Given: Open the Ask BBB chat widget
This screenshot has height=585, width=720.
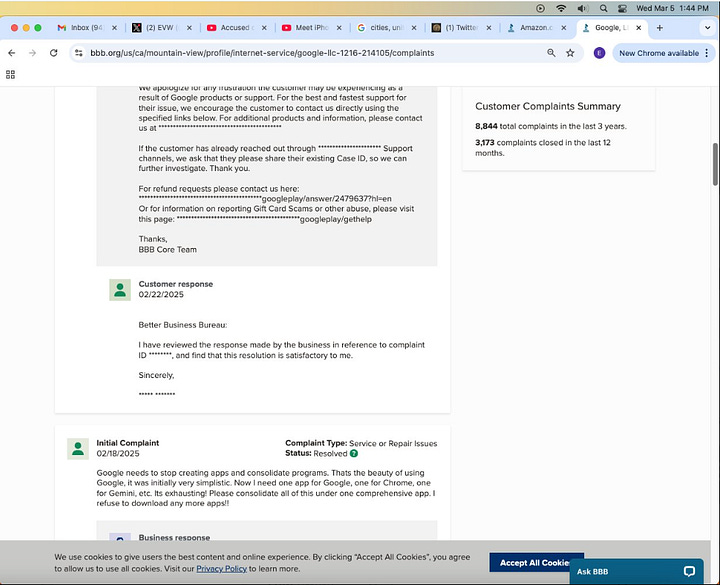Looking at the screenshot, I should (636, 571).
